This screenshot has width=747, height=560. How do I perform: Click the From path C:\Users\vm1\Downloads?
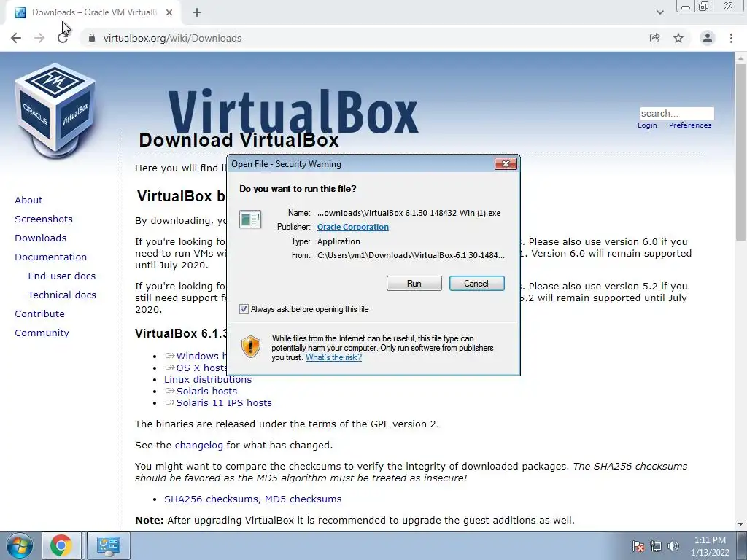coord(411,255)
